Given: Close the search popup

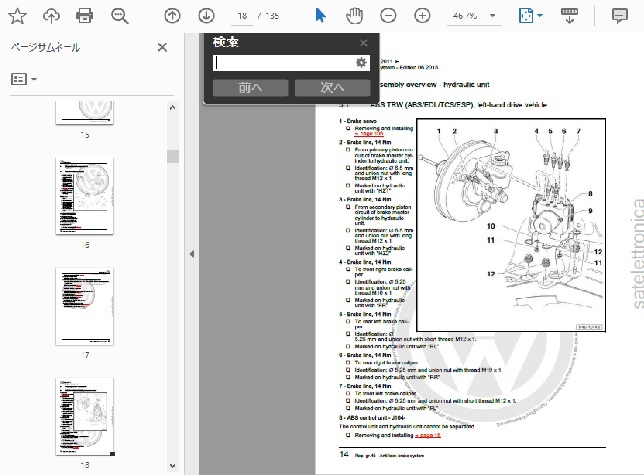Looking at the screenshot, I should click(363, 43).
